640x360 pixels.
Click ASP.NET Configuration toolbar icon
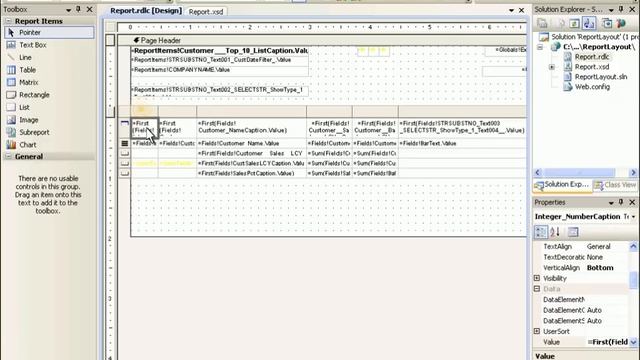pos(621,24)
